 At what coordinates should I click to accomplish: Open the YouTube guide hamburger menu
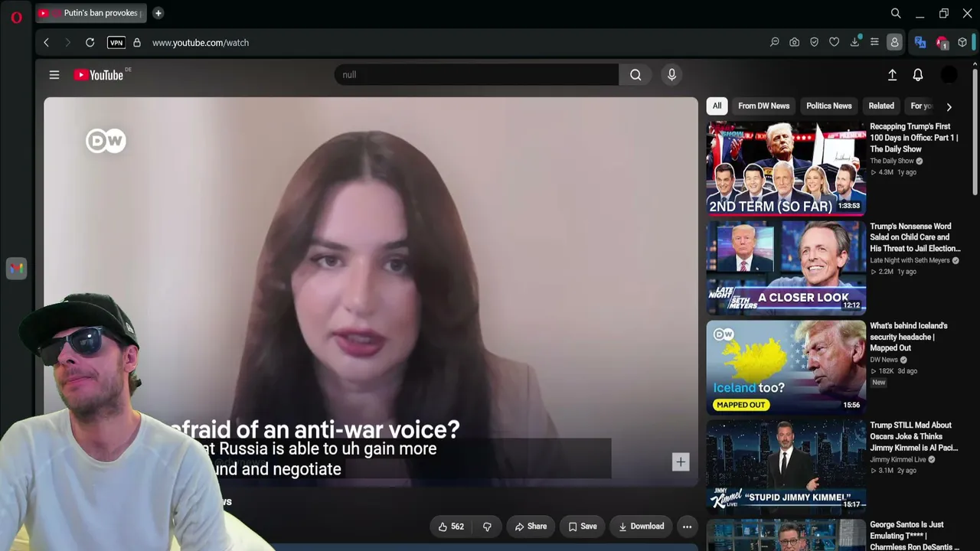coord(54,75)
